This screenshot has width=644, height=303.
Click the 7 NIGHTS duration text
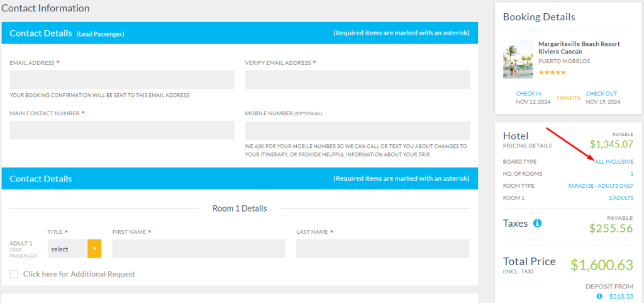[568, 98]
